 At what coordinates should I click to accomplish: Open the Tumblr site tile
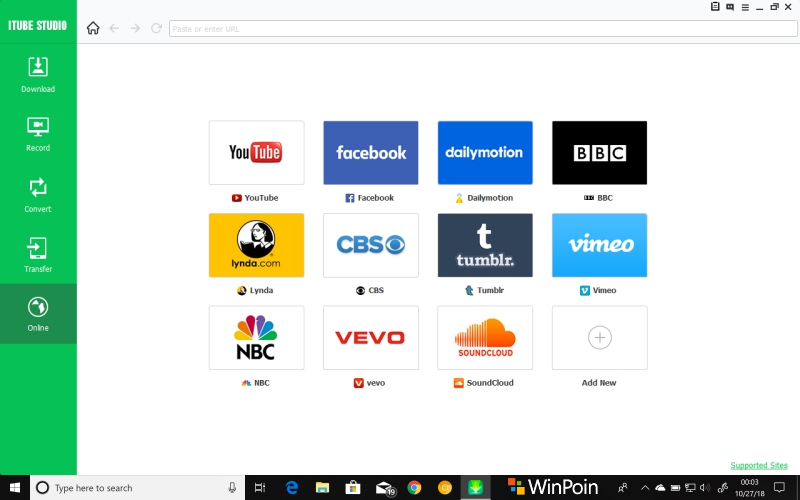485,245
